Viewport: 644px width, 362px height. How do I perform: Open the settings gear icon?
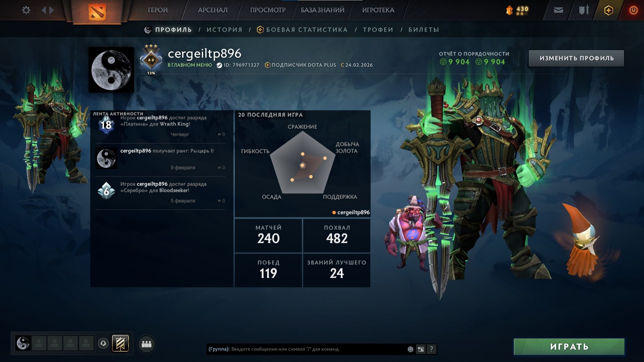[x=26, y=10]
